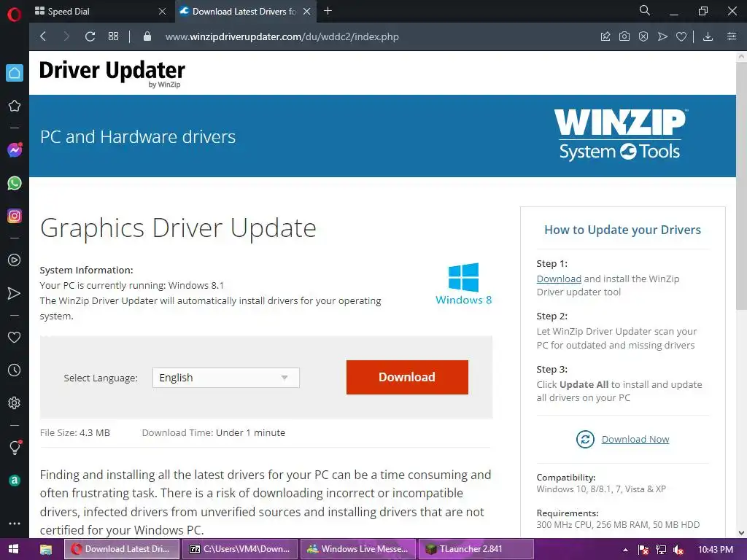Open history clock icon in sidebar
This screenshot has height=560, width=747.
click(15, 370)
